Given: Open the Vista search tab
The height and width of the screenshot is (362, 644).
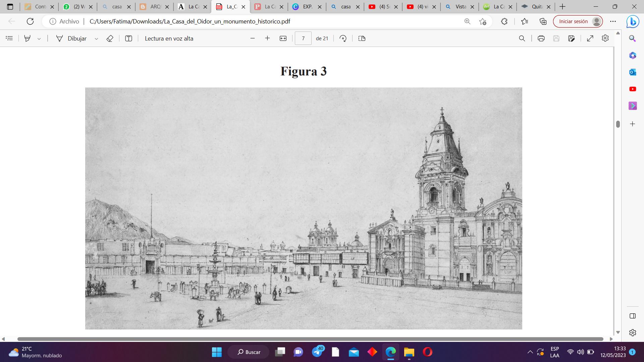Looking at the screenshot, I should coord(460,7).
